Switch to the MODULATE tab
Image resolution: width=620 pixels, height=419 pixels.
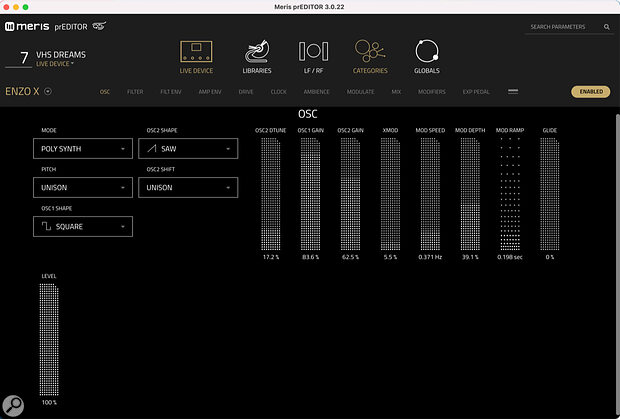[361, 92]
